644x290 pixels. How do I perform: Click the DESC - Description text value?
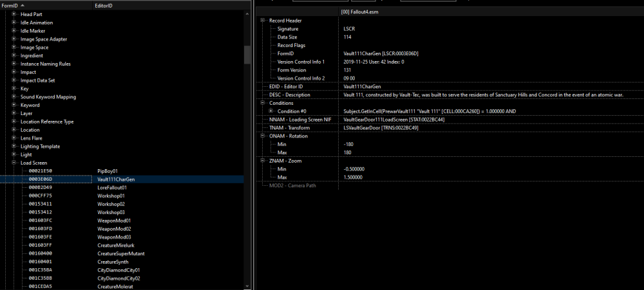pos(484,95)
